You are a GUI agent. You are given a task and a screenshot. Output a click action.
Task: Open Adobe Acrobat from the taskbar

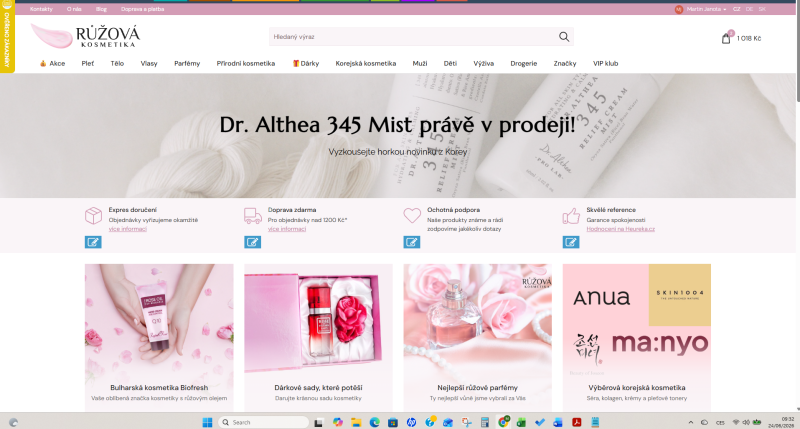[577, 422]
